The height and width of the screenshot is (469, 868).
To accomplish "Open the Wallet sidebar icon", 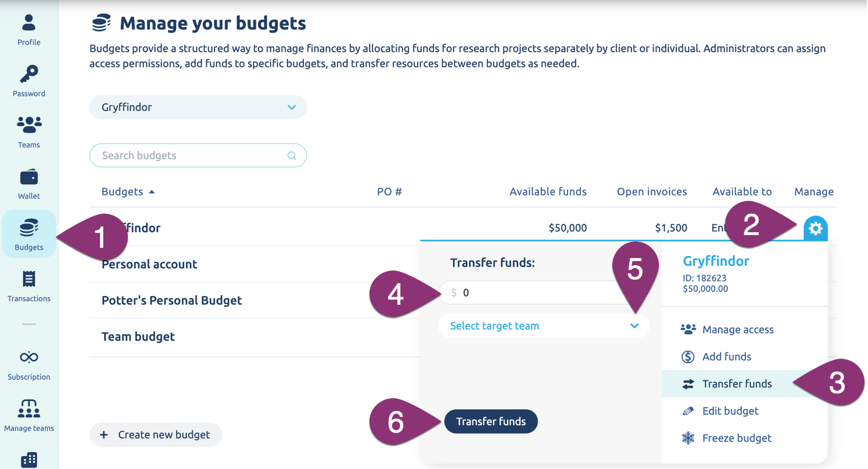I will click(x=28, y=176).
